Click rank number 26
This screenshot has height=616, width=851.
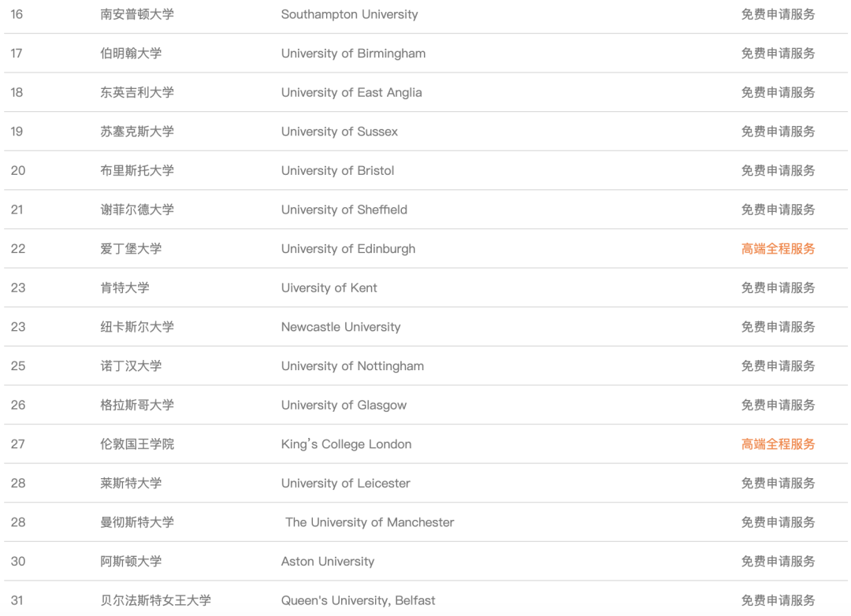(x=18, y=405)
